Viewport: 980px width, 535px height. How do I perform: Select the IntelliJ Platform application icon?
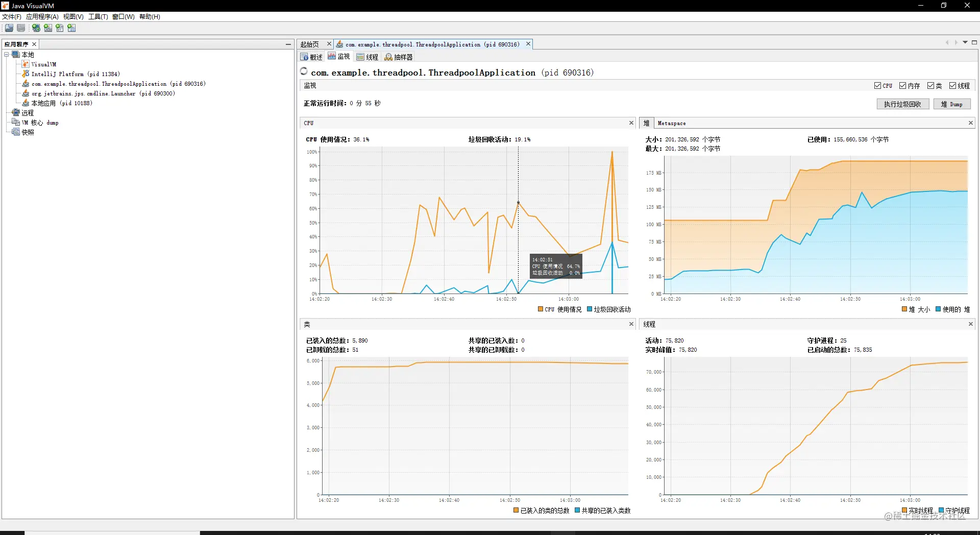(26, 74)
